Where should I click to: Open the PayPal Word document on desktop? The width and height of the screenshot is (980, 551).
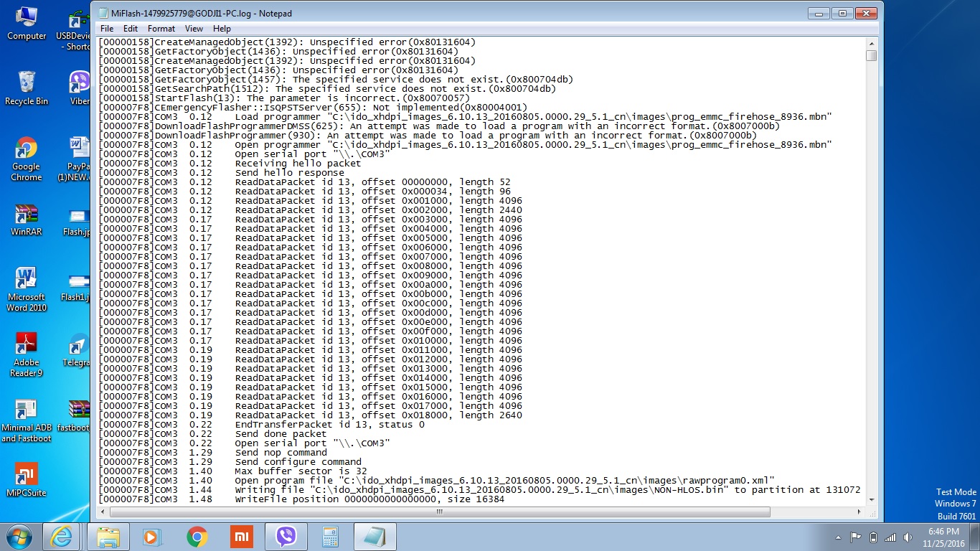pyautogui.click(x=75, y=159)
